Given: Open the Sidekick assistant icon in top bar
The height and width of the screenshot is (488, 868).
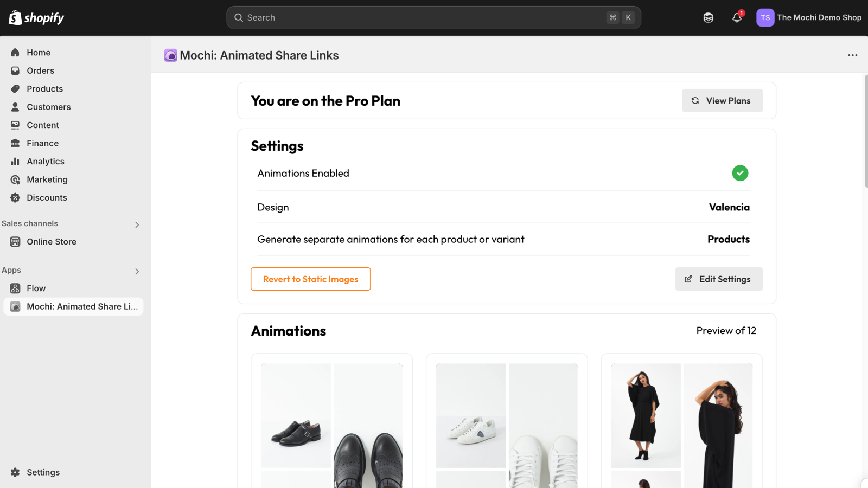Looking at the screenshot, I should 708,17.
